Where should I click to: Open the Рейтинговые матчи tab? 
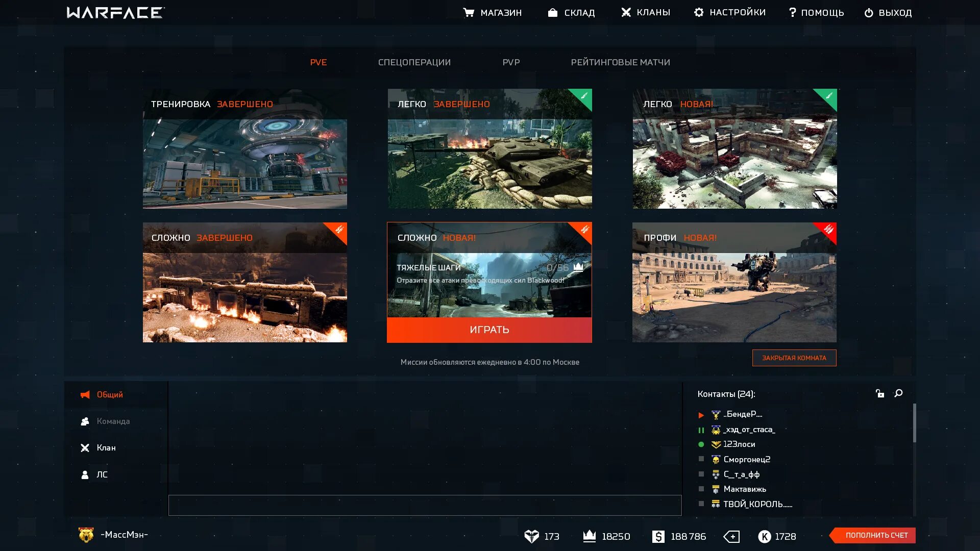click(621, 62)
